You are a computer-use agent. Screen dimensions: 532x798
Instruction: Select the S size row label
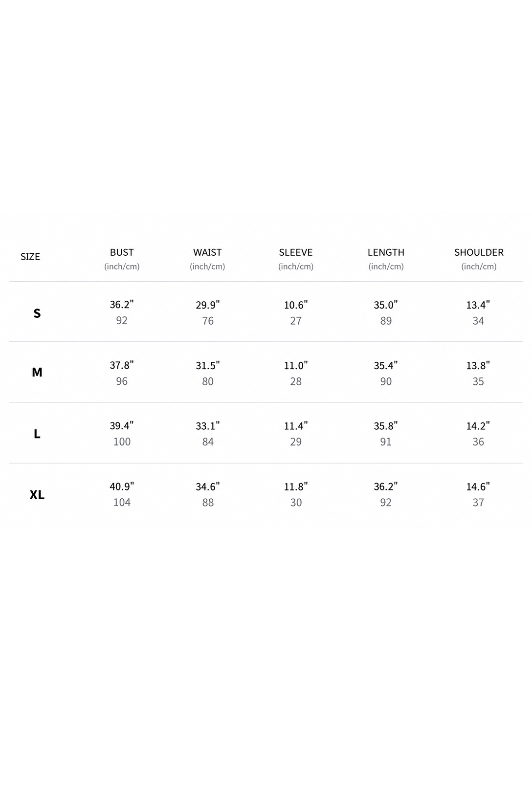pyautogui.click(x=37, y=313)
